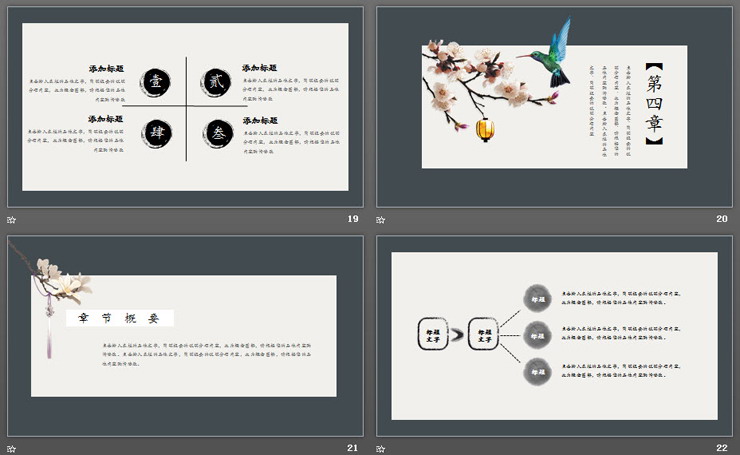The image size is (740, 455).
Task: Click the leftmost 标题文字 box on slide 22
Action: (x=433, y=334)
